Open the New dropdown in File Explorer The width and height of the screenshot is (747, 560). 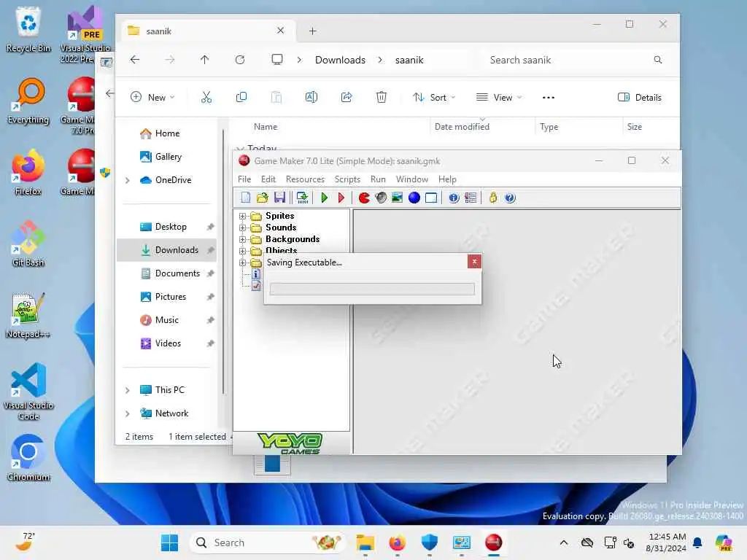(152, 97)
